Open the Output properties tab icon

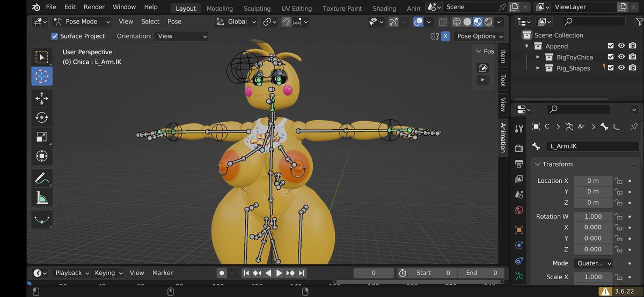[x=518, y=164]
